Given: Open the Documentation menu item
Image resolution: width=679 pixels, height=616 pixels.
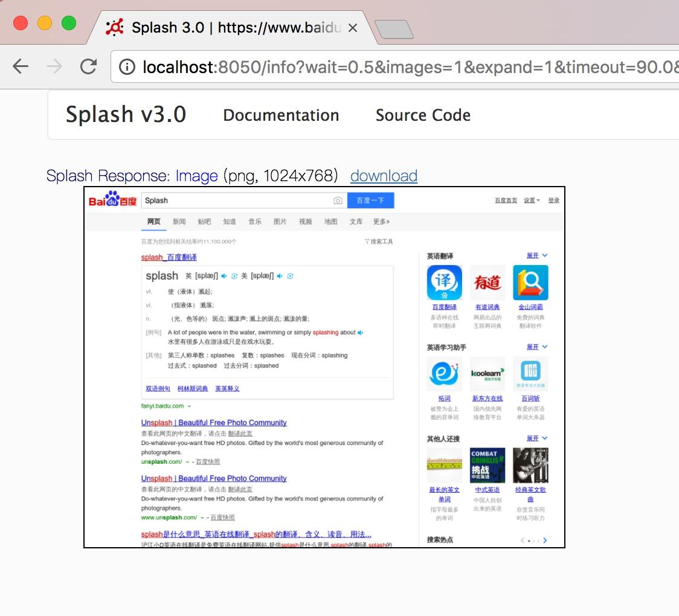Looking at the screenshot, I should 281,115.
